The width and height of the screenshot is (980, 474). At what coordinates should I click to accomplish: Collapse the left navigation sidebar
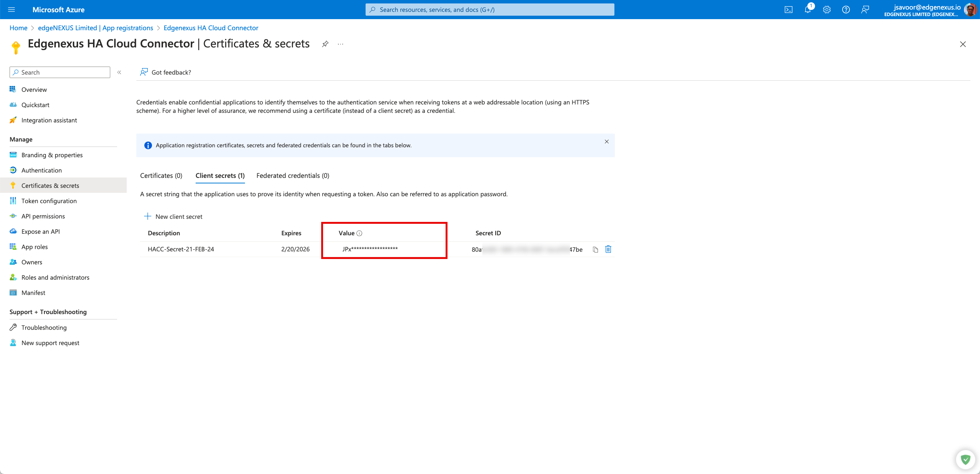(x=119, y=72)
